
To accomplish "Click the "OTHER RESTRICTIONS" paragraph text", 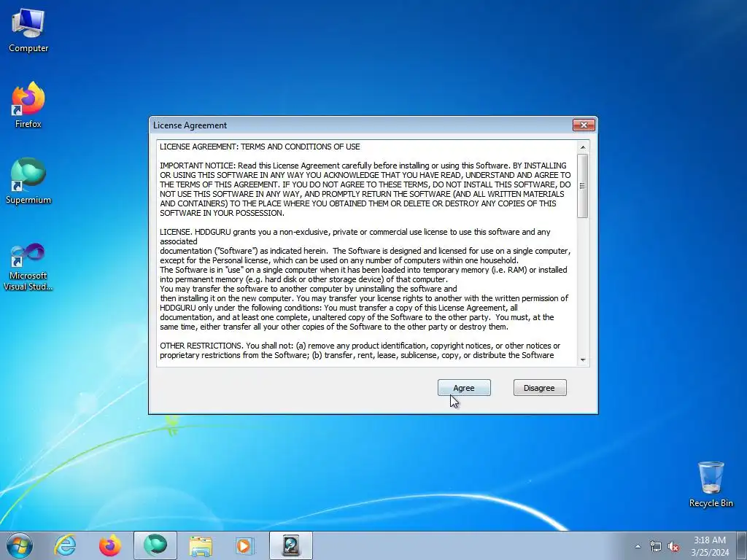I will tap(360, 351).
